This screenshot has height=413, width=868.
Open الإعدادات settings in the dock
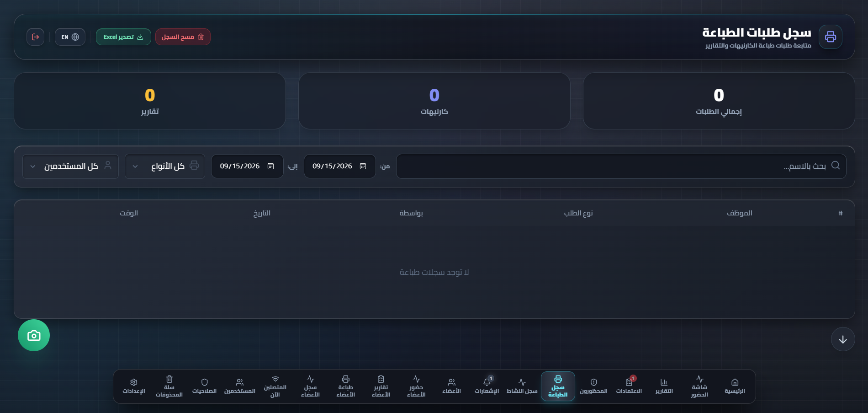point(134,386)
